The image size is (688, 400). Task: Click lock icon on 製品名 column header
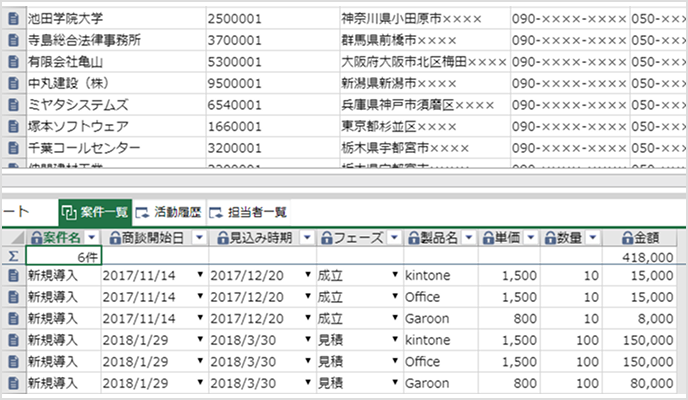point(414,238)
